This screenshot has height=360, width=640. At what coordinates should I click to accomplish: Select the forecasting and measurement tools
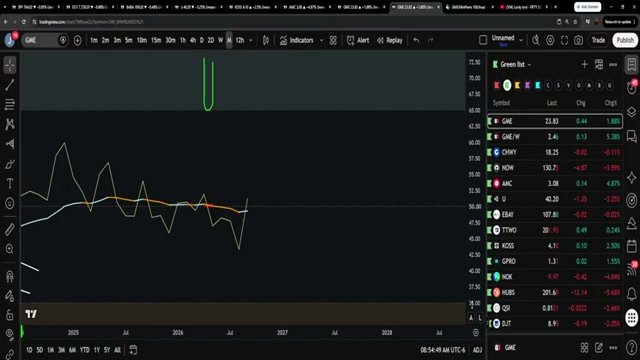10,144
